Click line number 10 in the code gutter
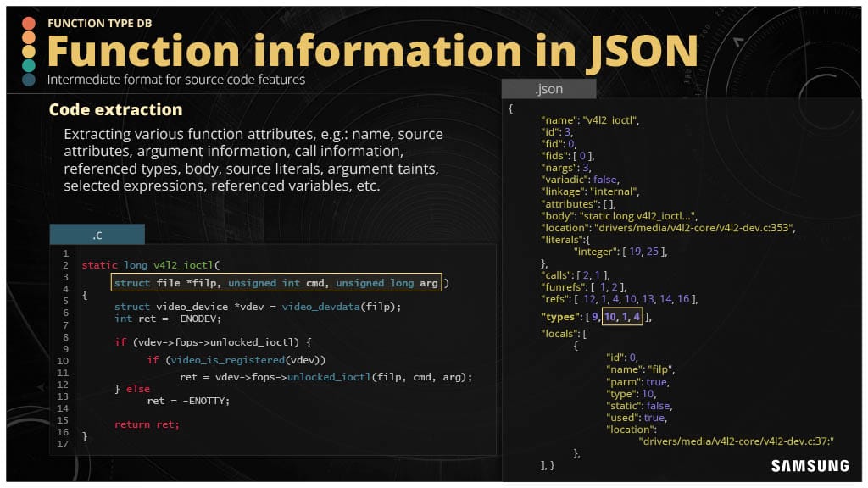 (x=63, y=361)
